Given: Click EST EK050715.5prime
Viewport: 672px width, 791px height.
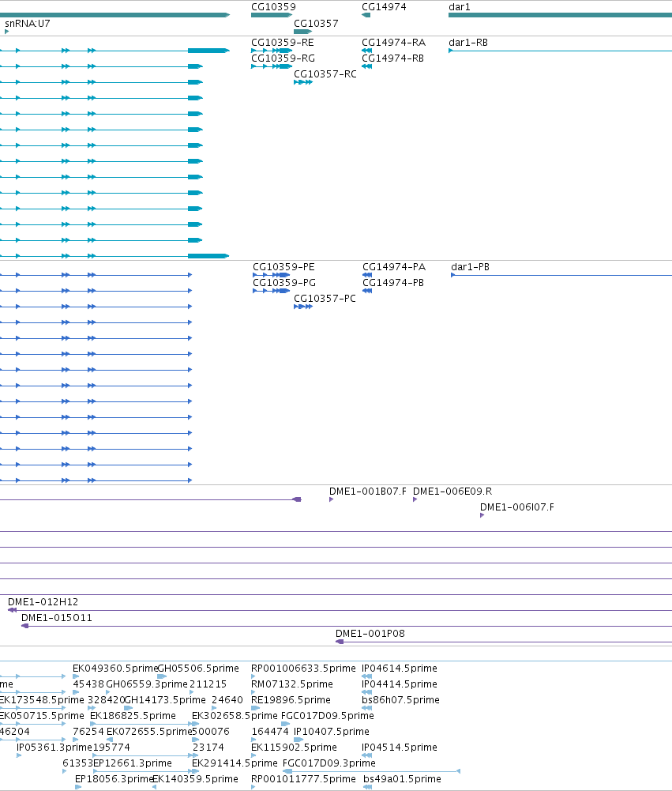Looking at the screenshot, I should [x=42, y=717].
